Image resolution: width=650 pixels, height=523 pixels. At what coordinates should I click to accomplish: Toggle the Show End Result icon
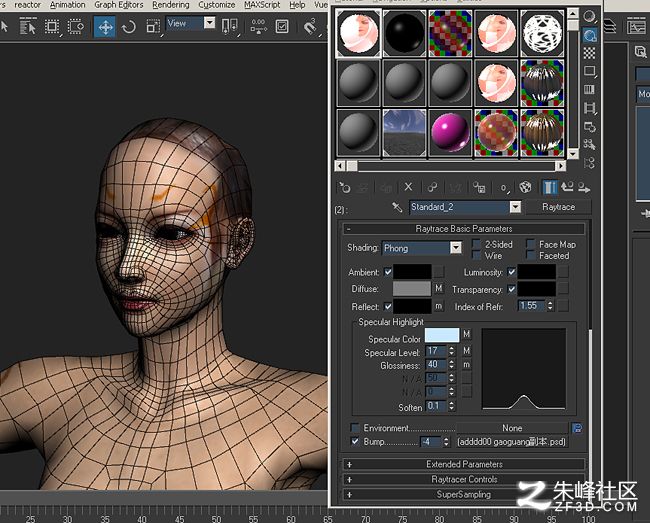click(550, 188)
